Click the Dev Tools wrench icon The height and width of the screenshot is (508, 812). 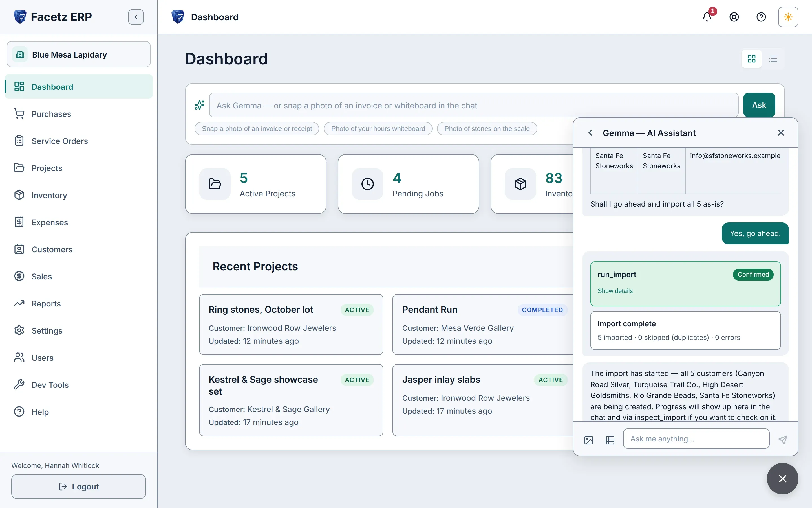pyautogui.click(x=19, y=385)
